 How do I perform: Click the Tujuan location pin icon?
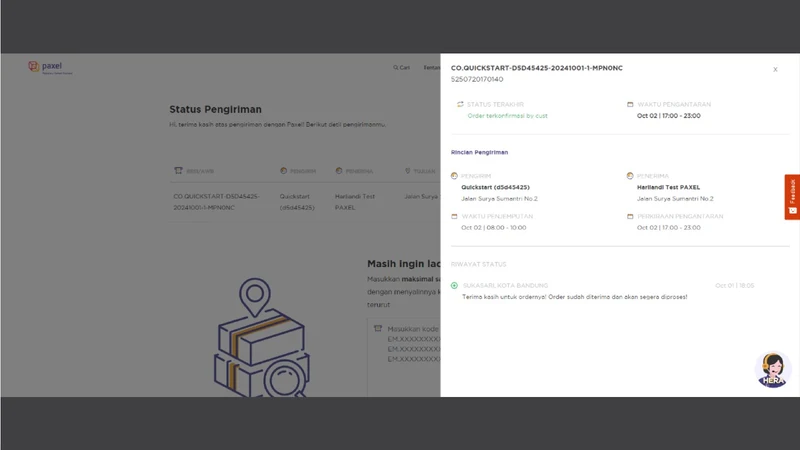pos(408,170)
